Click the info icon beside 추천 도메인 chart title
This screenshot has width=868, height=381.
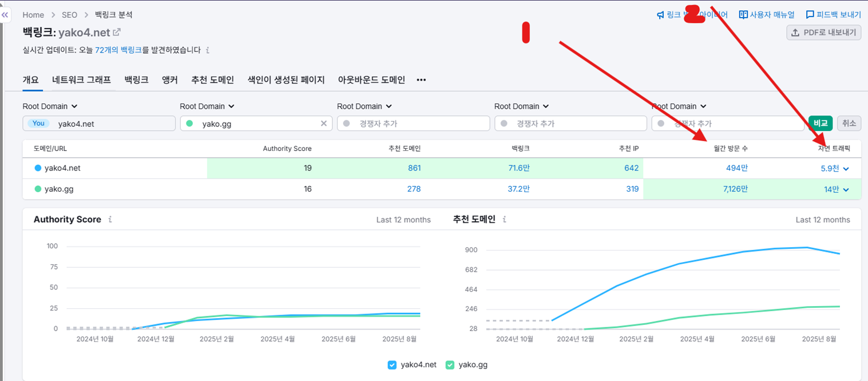tap(503, 219)
